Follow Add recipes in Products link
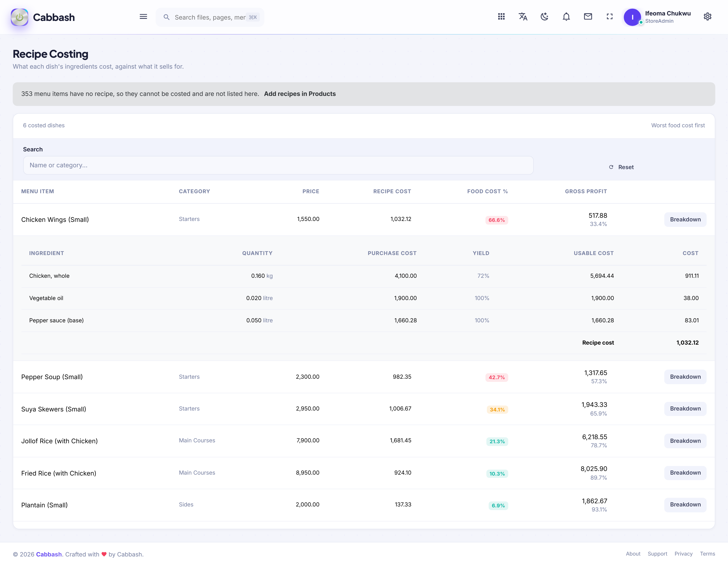This screenshot has width=728, height=566. (x=300, y=94)
